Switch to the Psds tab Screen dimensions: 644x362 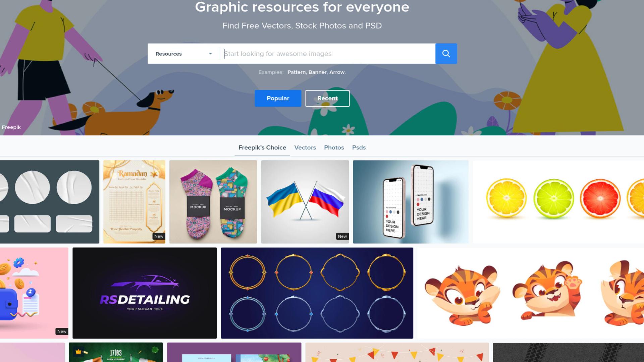[x=359, y=147]
